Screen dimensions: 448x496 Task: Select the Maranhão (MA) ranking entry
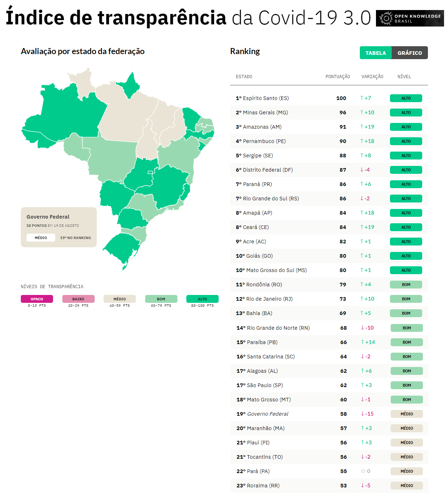[266, 428]
